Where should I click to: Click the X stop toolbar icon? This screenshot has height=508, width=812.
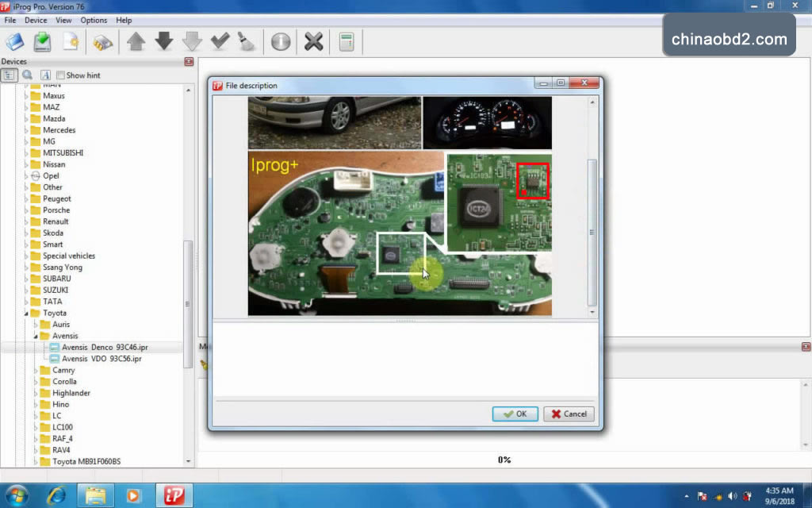pyautogui.click(x=313, y=41)
